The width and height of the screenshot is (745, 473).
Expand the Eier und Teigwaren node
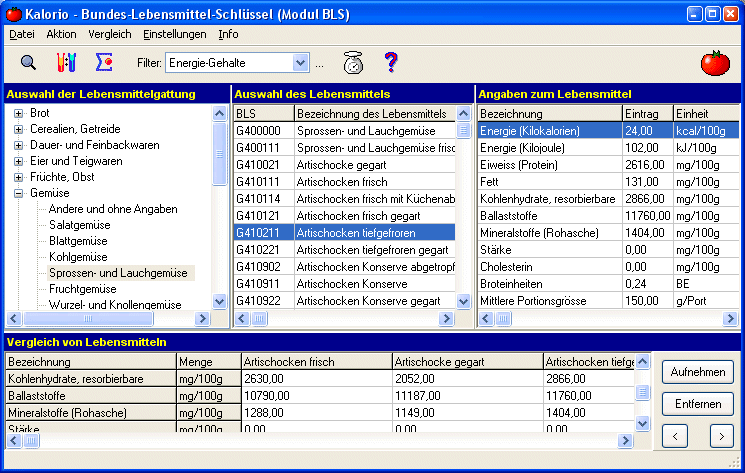pos(19,161)
